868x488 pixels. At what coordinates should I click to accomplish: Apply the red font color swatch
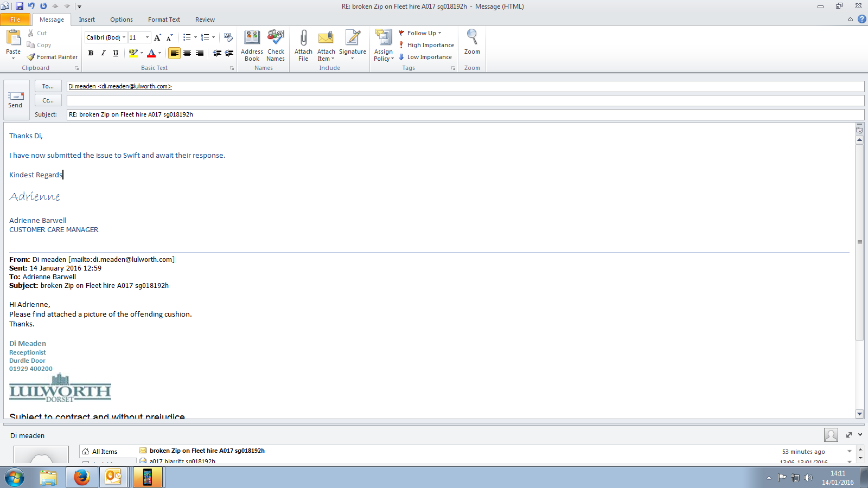(x=151, y=53)
